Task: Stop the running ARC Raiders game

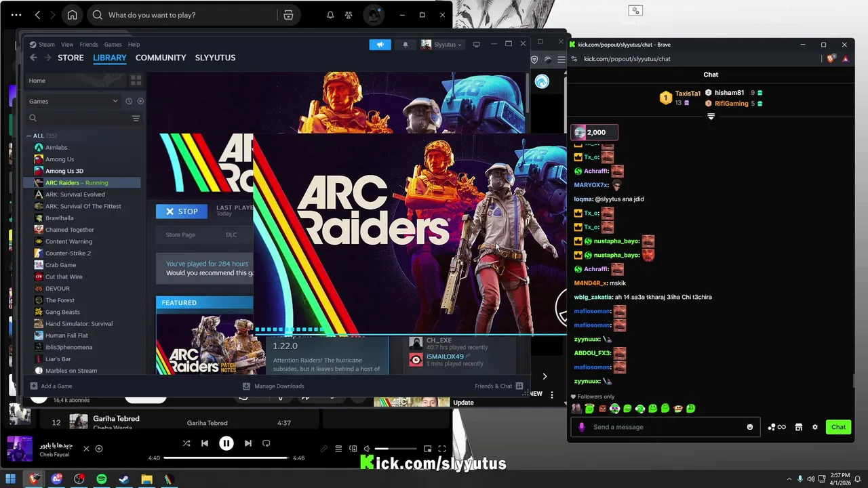Action: 182,211
